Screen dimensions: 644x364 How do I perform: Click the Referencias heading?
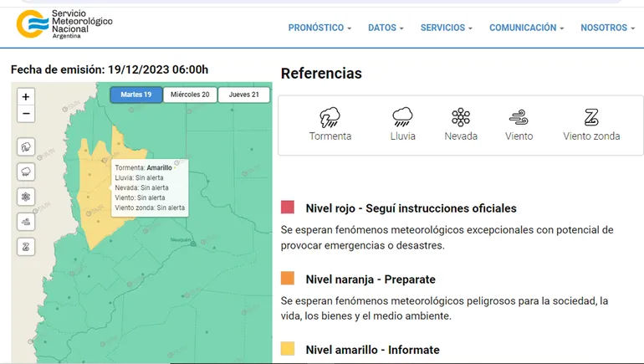pyautogui.click(x=321, y=74)
